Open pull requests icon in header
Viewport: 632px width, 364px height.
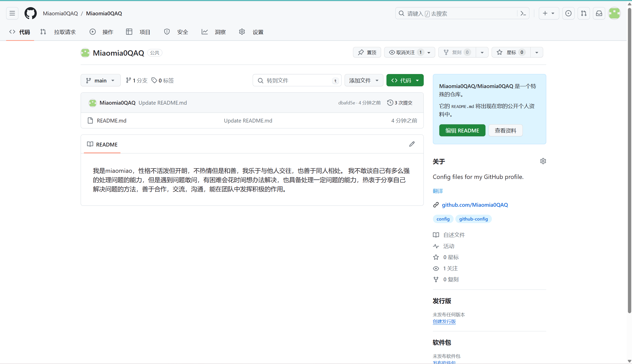point(584,13)
